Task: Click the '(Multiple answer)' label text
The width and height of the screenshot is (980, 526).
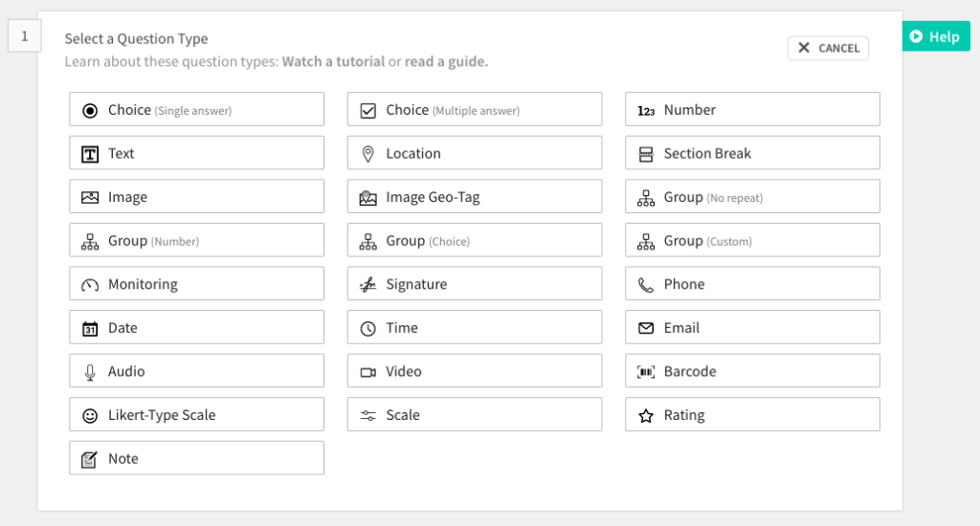Action: coord(477,111)
